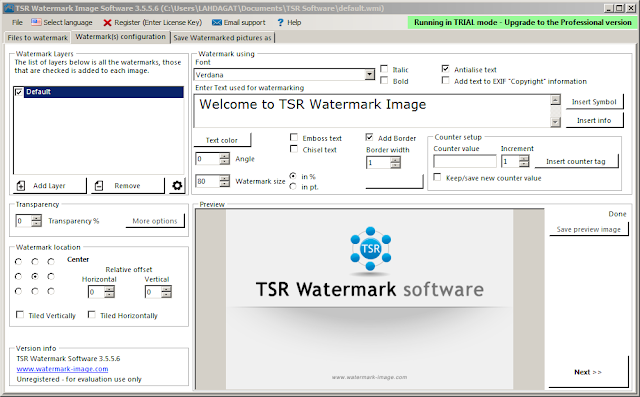Viewport: 640px width, 397px height.
Task: Click the Border width value field
Action: [x=378, y=162]
